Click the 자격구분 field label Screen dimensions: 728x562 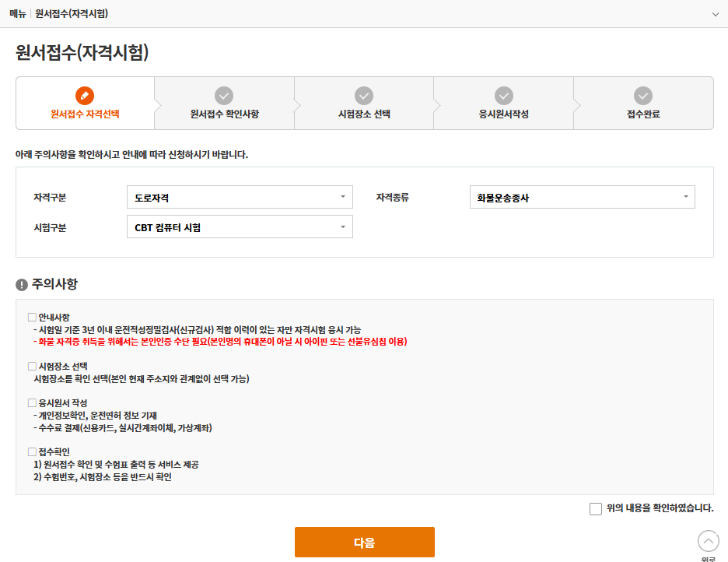pos(50,198)
